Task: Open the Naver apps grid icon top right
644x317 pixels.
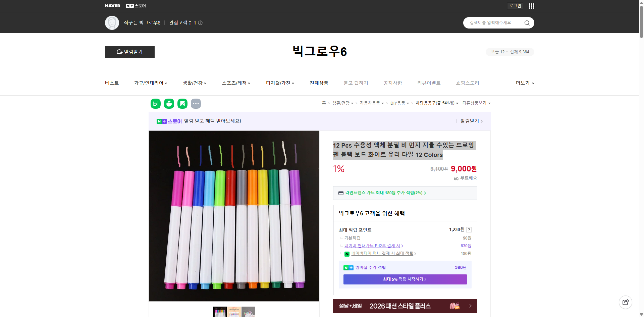Action: click(x=531, y=6)
